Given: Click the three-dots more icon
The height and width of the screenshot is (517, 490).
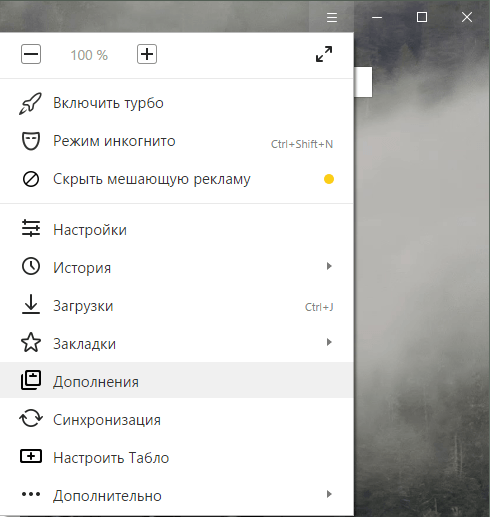Looking at the screenshot, I should click(31, 494).
